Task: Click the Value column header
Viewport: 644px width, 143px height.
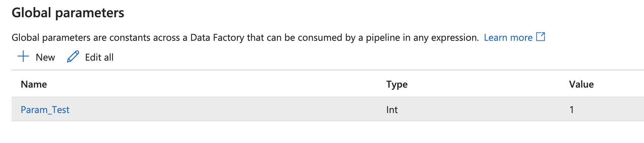Action: click(x=581, y=84)
